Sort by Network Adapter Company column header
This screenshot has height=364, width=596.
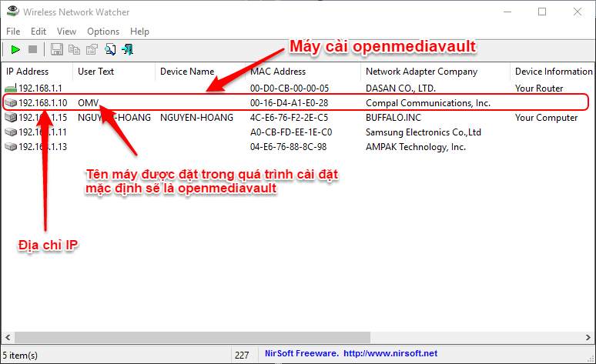tap(435, 72)
